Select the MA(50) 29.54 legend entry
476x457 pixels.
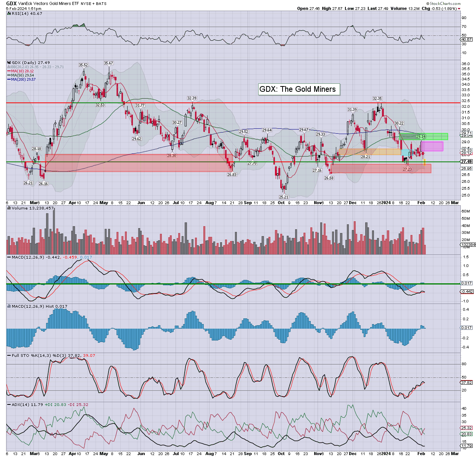(x=22, y=75)
